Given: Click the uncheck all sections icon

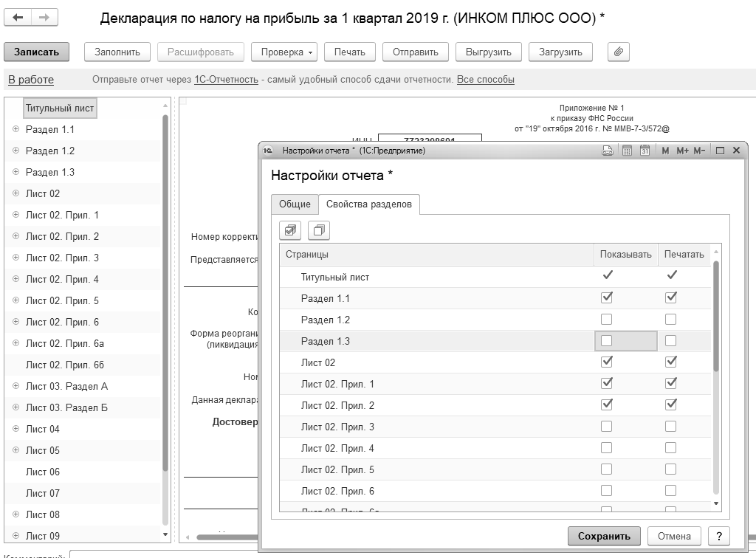Looking at the screenshot, I should point(319,230).
